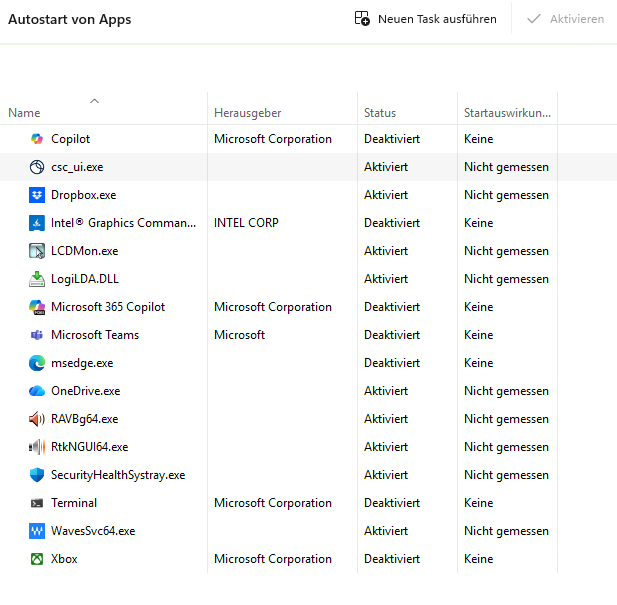The image size is (617, 605).
Task: Sort by the Herausgeber column header
Action: coord(247,113)
